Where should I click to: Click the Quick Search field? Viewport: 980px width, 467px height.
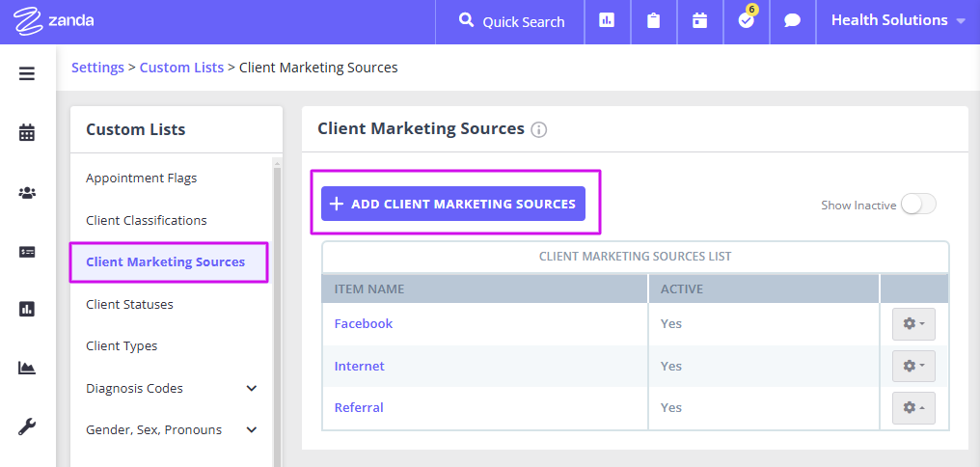510,22
